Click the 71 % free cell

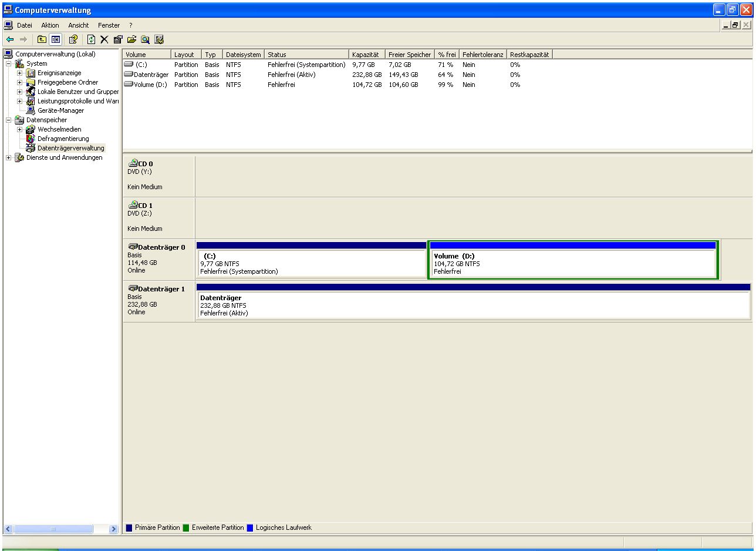[x=446, y=65]
